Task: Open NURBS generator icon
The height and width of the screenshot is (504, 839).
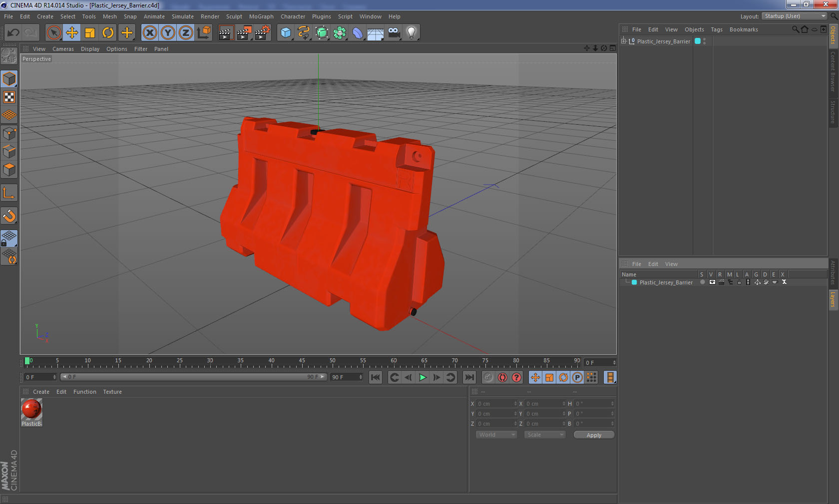Action: [x=322, y=33]
